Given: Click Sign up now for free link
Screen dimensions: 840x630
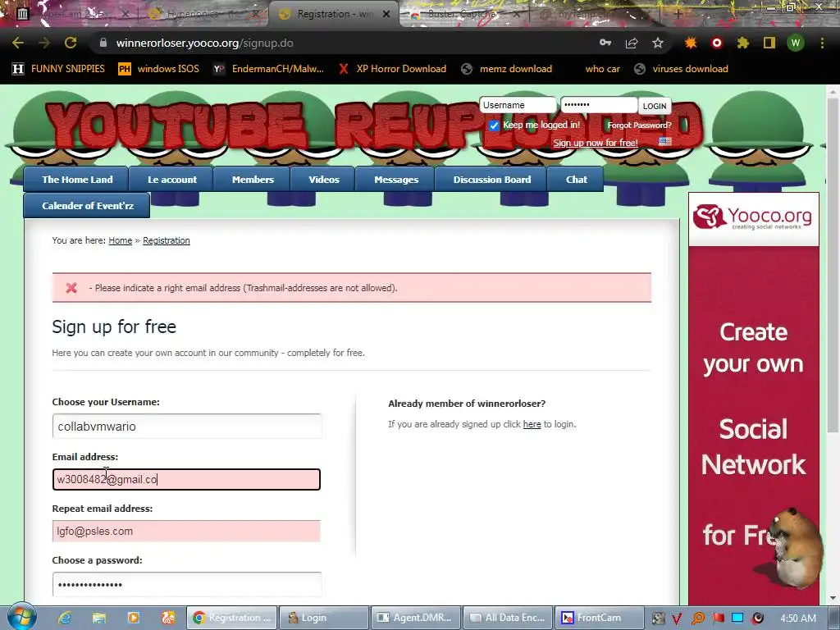Looking at the screenshot, I should coord(596,143).
